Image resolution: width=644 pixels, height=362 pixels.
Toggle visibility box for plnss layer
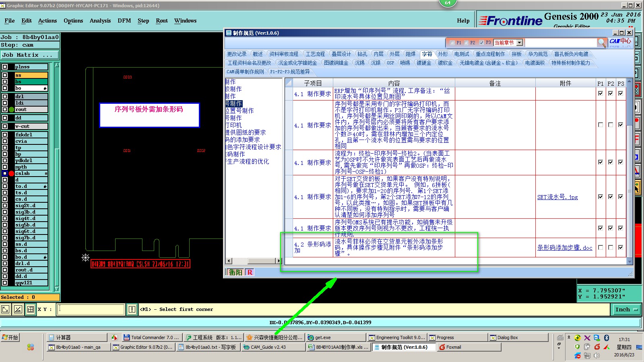[x=5, y=67]
